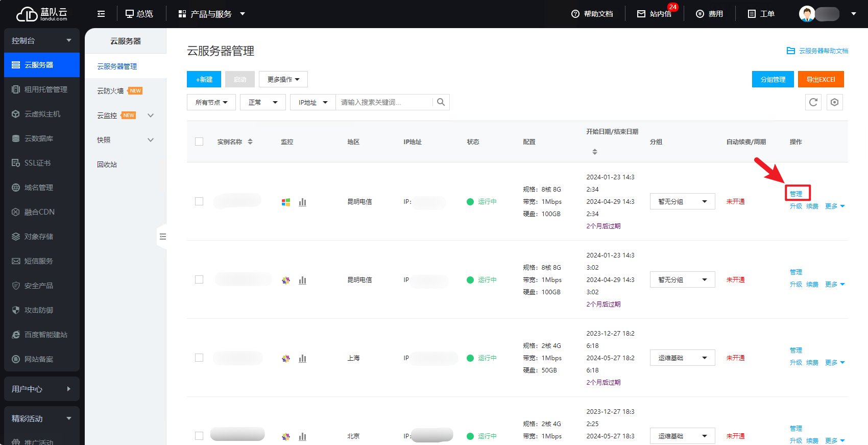Select the Shanghai server row checkbox
The image size is (868, 445).
(199, 358)
